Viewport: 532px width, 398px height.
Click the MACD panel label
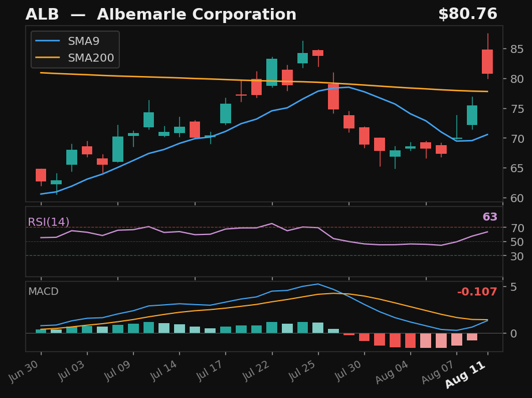coord(43,291)
